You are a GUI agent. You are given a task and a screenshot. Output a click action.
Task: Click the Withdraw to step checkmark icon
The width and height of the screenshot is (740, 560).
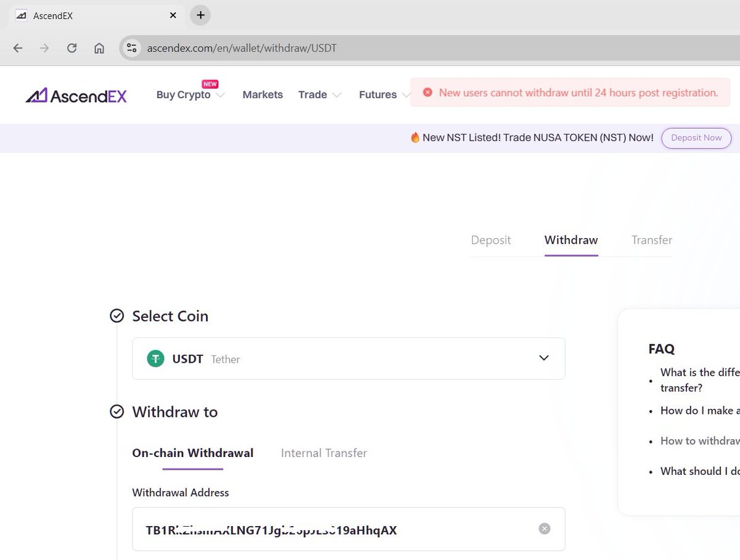[117, 411]
